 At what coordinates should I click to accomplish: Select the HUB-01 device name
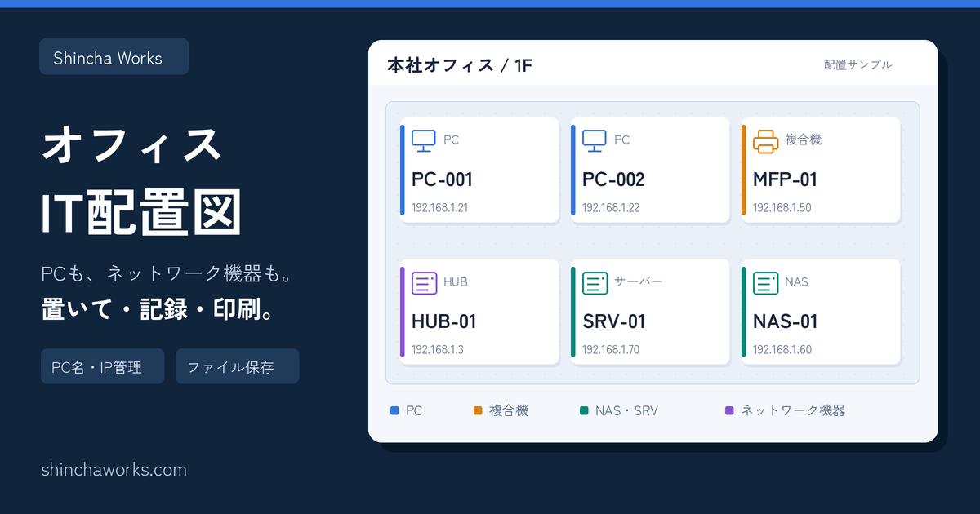pos(443,321)
